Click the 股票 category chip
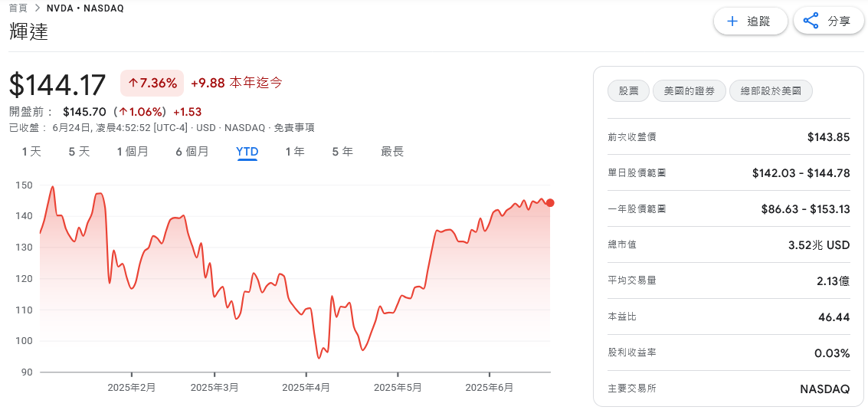 point(628,91)
